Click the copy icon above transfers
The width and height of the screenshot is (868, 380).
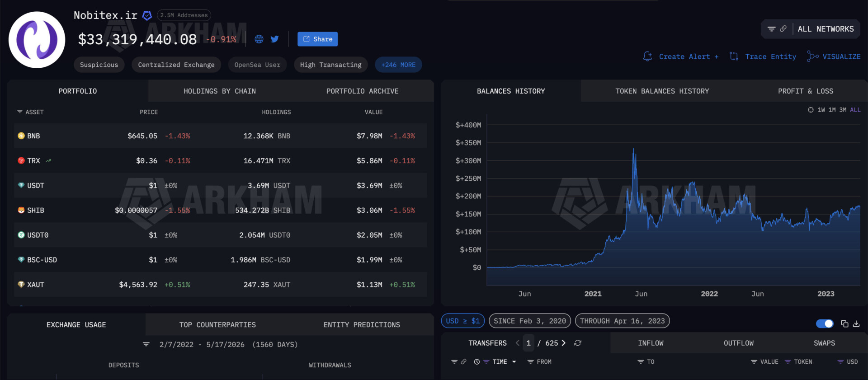[844, 324]
